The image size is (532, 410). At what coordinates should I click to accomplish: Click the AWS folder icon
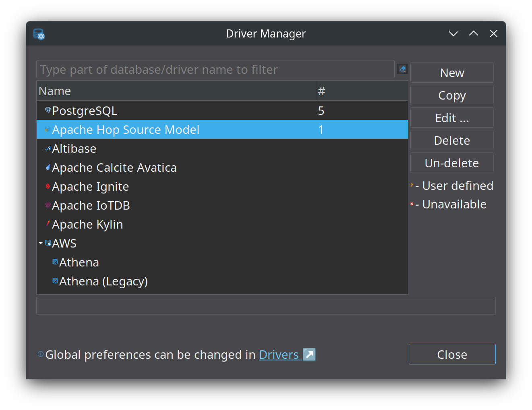click(48, 243)
